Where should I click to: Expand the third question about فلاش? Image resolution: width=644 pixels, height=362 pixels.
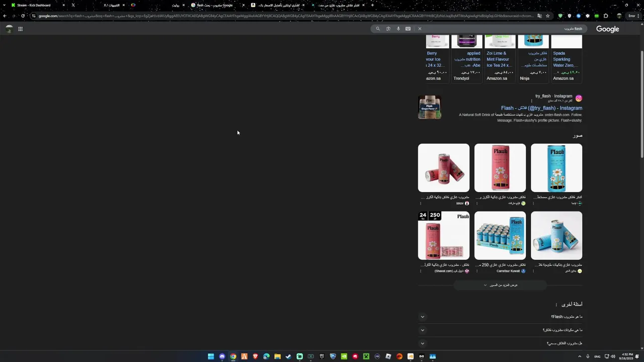(x=500, y=343)
